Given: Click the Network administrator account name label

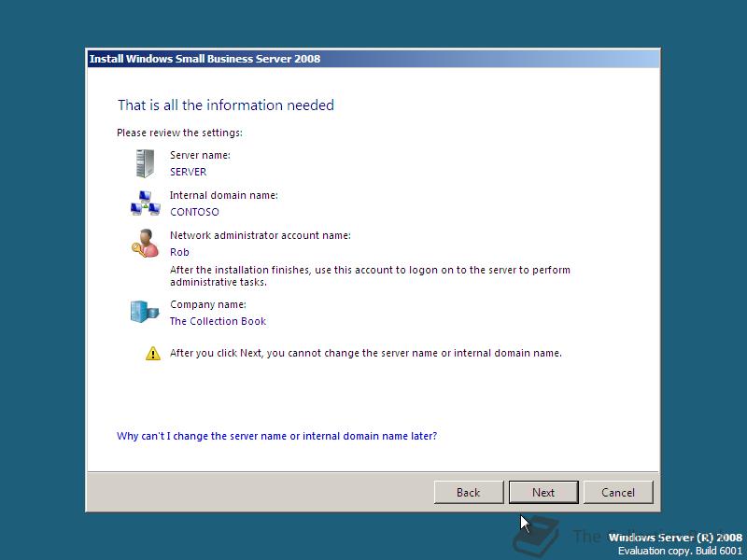Looking at the screenshot, I should pyautogui.click(x=261, y=235).
